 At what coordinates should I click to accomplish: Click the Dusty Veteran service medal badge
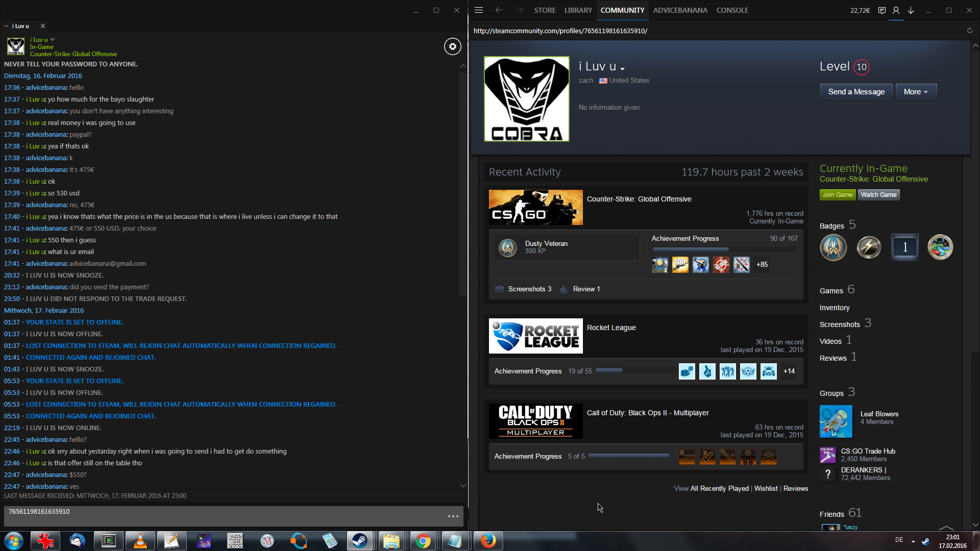[508, 247]
